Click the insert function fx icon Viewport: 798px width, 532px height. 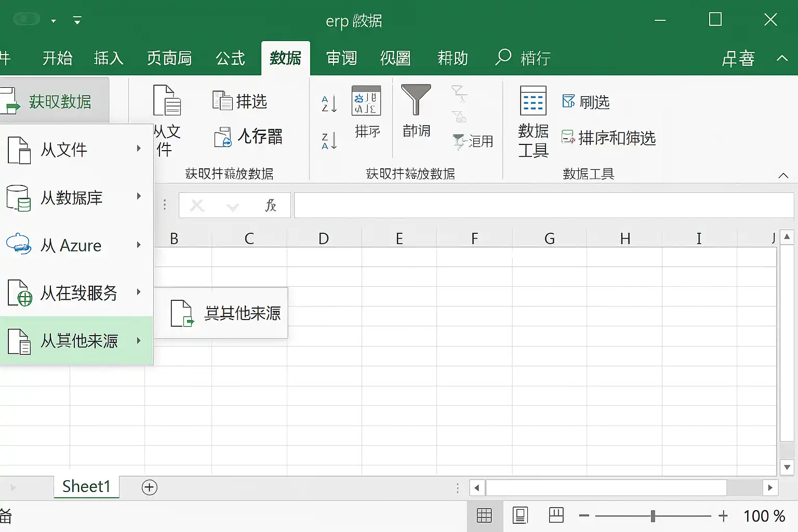270,206
